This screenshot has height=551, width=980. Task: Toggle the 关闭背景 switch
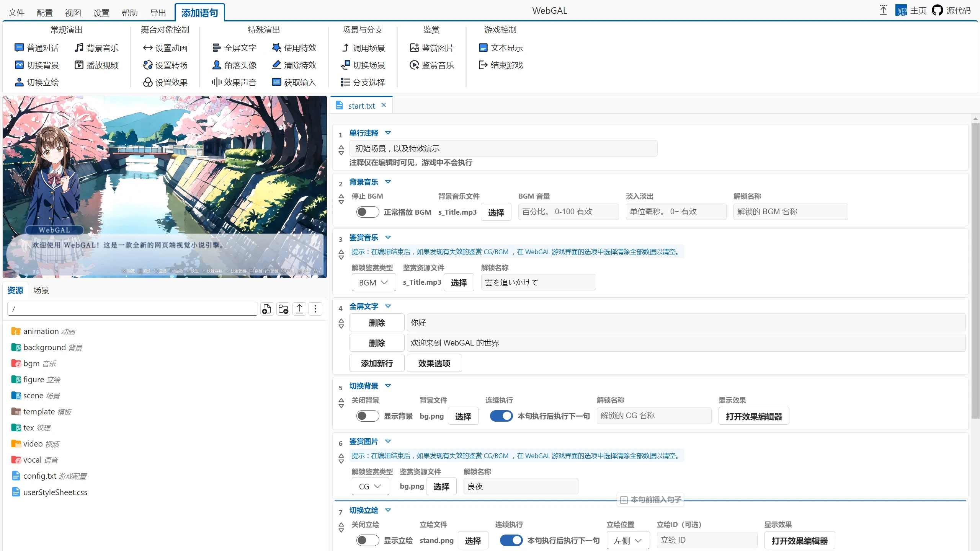(367, 416)
